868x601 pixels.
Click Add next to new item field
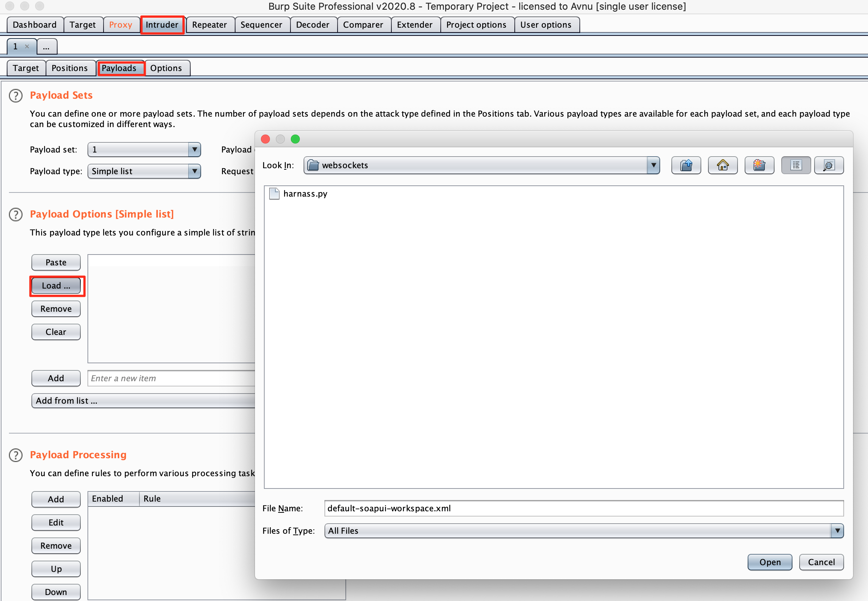click(x=56, y=379)
